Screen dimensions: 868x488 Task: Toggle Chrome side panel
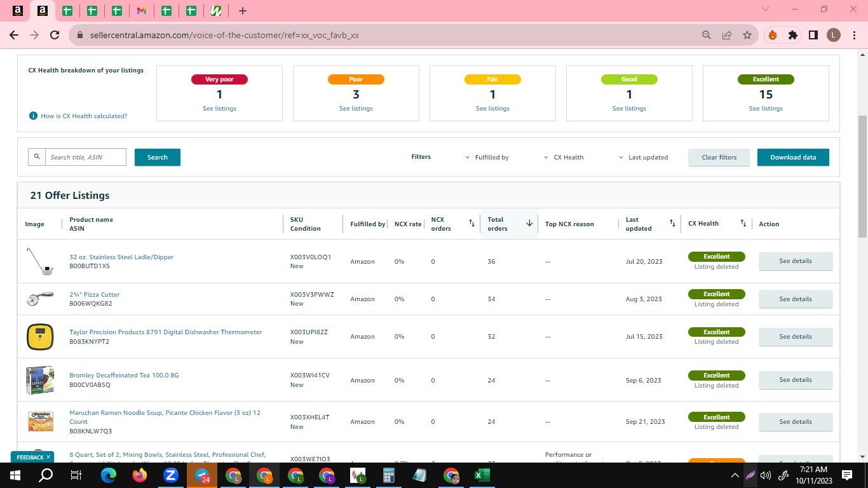(813, 35)
